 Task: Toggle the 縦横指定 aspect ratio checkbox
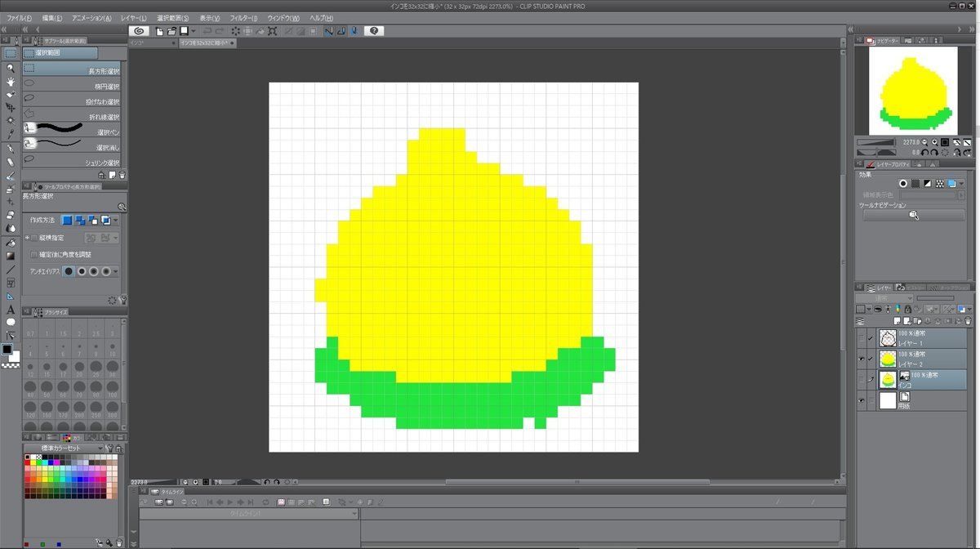tap(33, 238)
